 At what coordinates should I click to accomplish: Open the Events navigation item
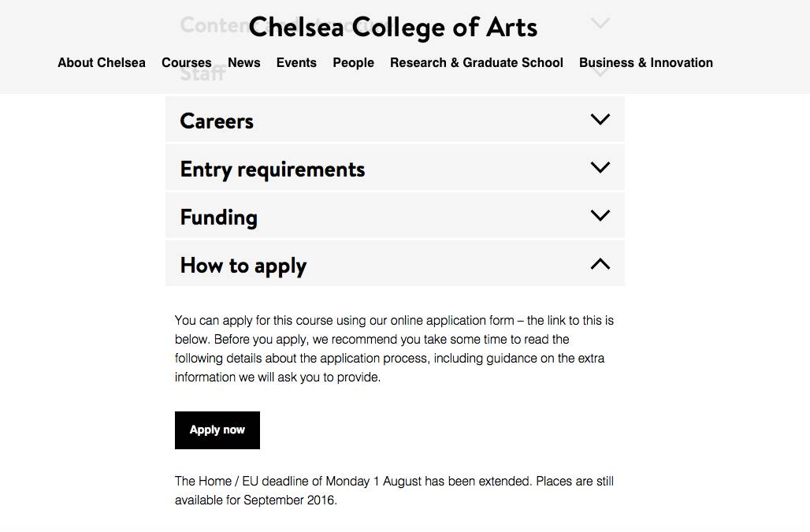point(296,63)
